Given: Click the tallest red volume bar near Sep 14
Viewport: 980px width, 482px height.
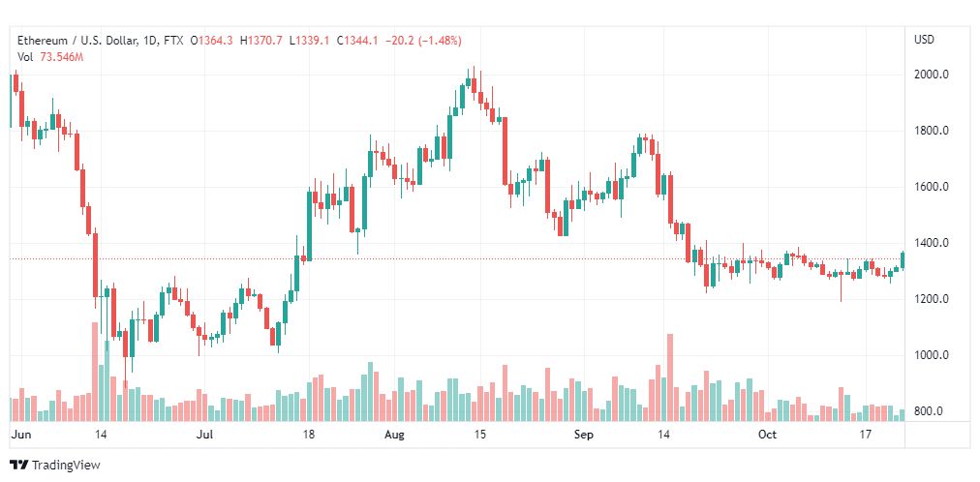Looking at the screenshot, I should pos(670,377).
